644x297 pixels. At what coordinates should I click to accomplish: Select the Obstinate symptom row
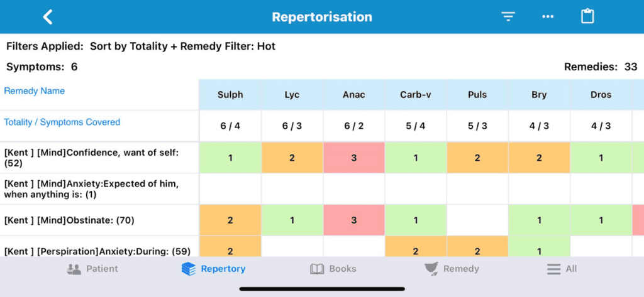pyautogui.click(x=69, y=220)
